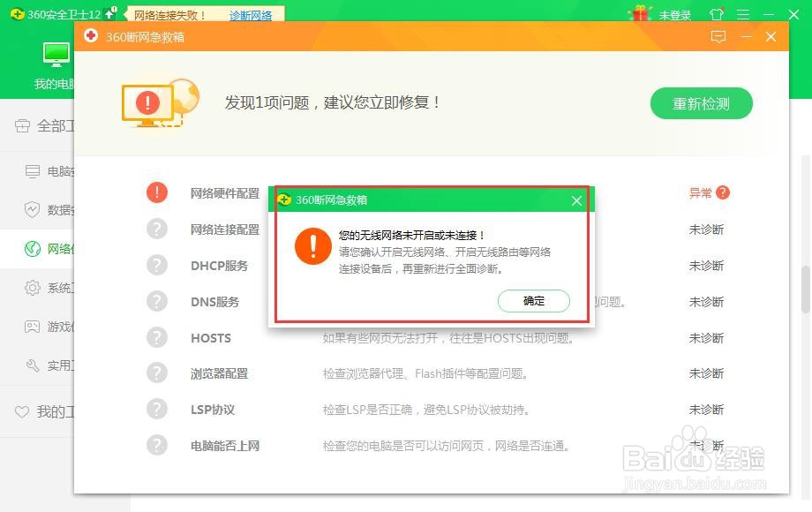This screenshot has width=812, height=512.
Task: Click the description text for 浏览器配置
Action: pyautogui.click(x=425, y=373)
